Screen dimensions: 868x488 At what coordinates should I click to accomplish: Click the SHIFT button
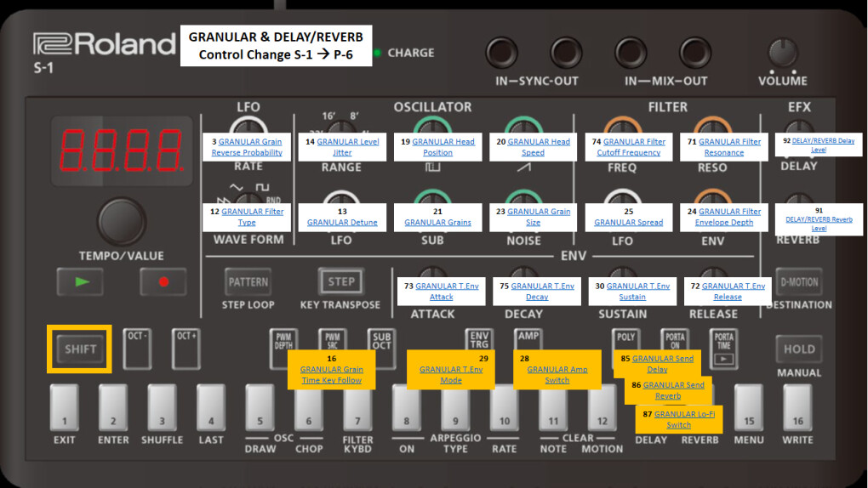click(x=80, y=349)
